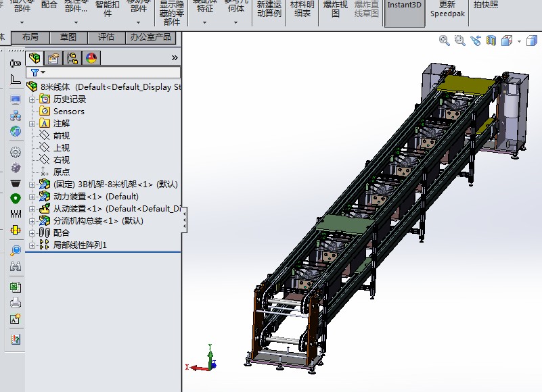Toggle Instant3D off
542x392 pixels.
pos(404,8)
